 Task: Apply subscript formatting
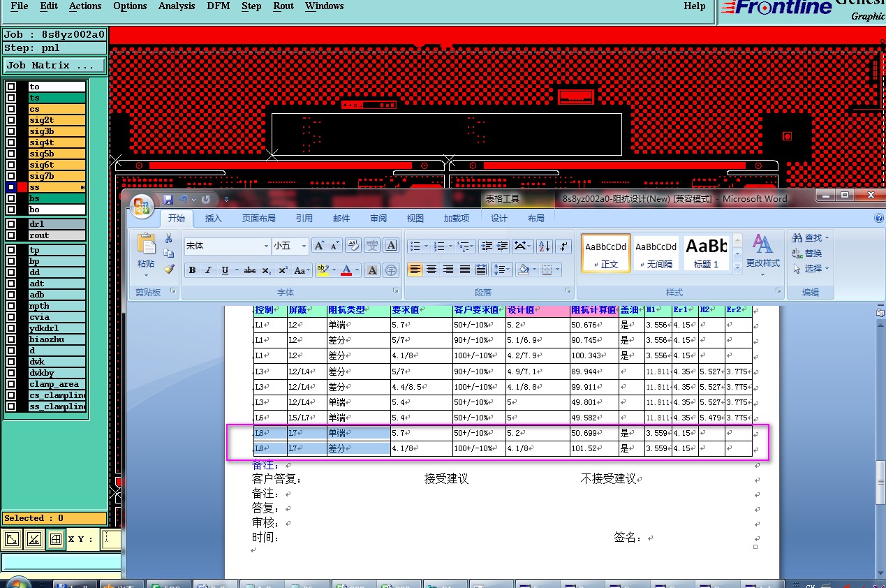[267, 270]
